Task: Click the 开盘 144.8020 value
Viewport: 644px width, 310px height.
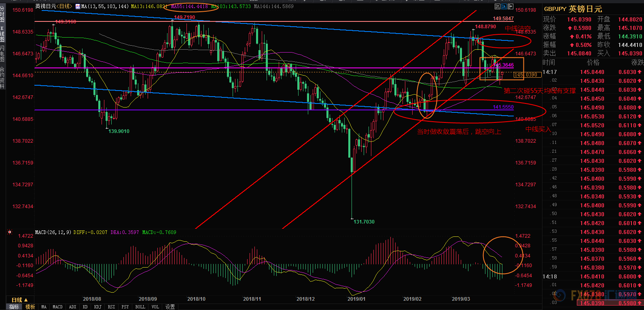Action: (630, 19)
